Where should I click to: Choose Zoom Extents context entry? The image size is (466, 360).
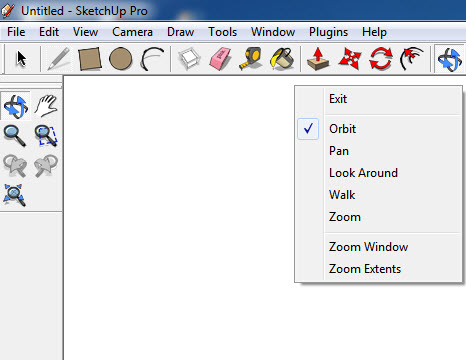point(379,269)
